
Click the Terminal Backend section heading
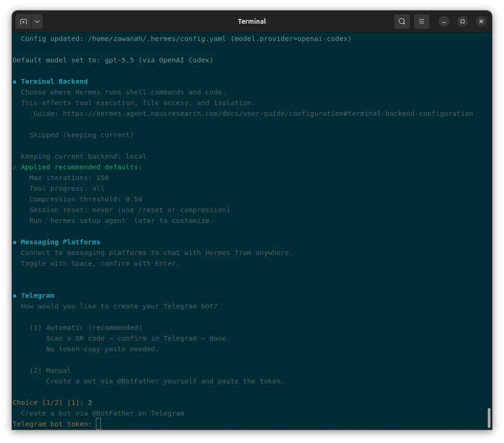tap(54, 81)
